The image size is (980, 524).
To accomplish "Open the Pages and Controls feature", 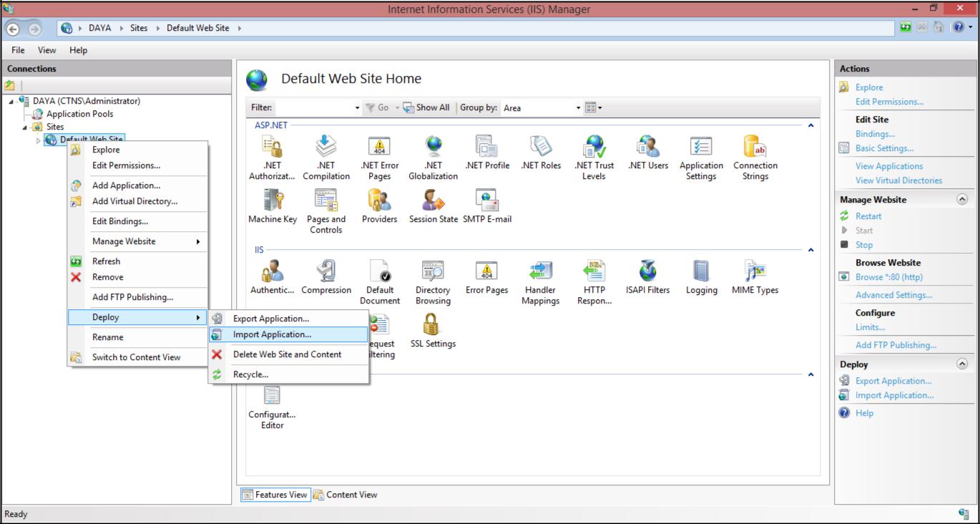I will [325, 212].
